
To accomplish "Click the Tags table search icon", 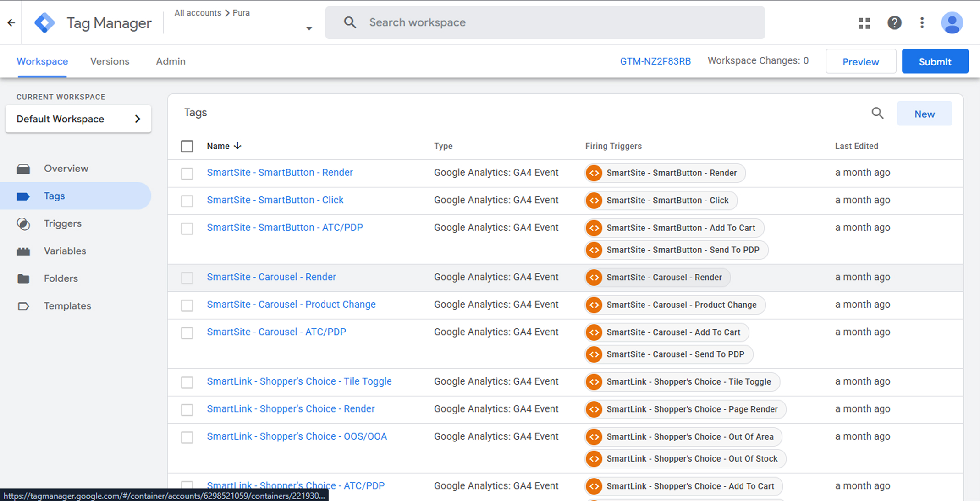I will coord(877,113).
